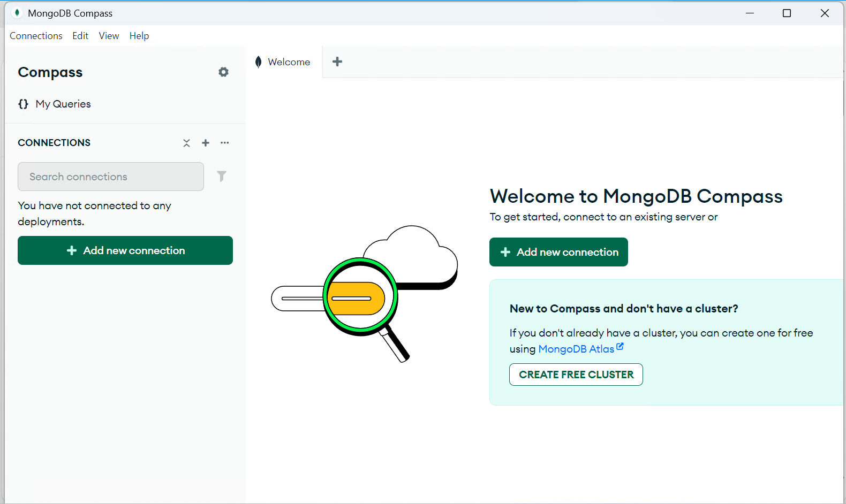Open a new tab with plus icon
Image resolution: width=846 pixels, height=504 pixels.
[337, 62]
